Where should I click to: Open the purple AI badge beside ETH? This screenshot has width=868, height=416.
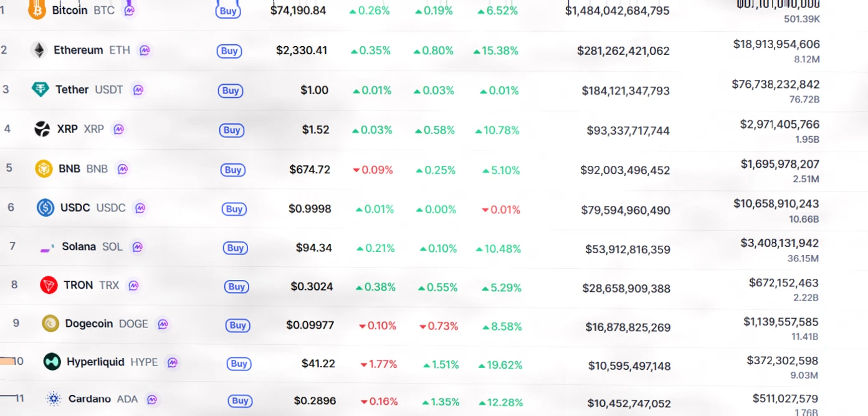click(145, 50)
